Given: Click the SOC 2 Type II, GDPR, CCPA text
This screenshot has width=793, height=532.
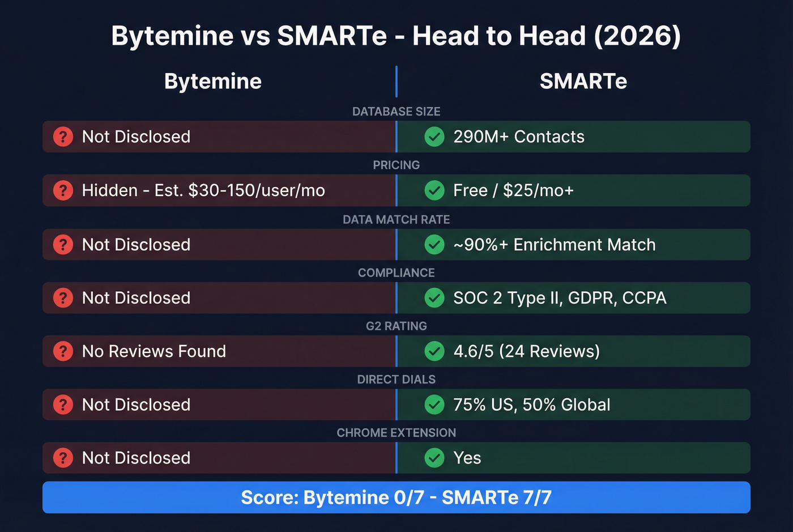Looking at the screenshot, I should point(560,298).
